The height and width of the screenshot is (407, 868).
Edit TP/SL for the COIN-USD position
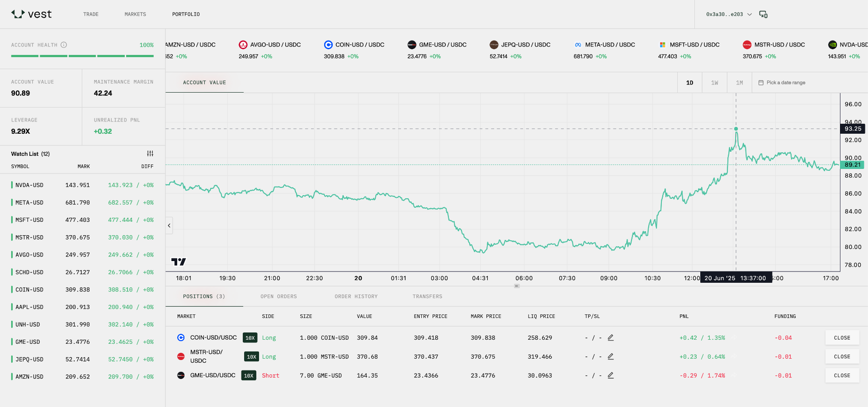pyautogui.click(x=610, y=337)
